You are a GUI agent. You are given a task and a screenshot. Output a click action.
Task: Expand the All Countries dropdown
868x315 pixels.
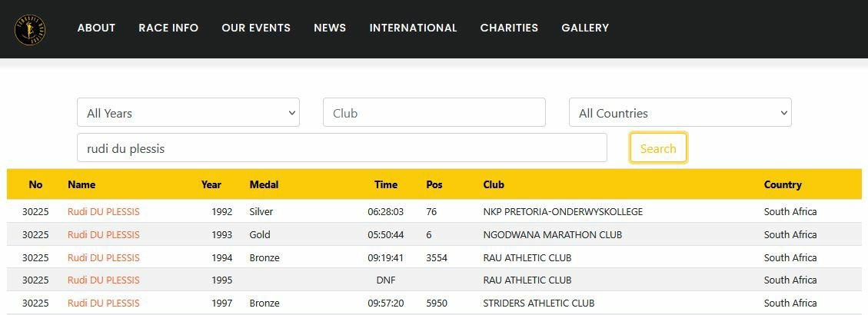point(680,113)
